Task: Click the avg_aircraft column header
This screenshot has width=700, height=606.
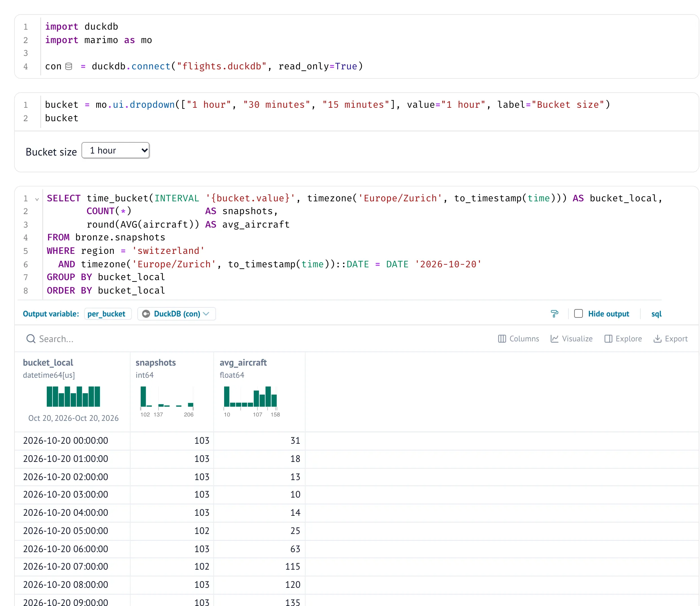Action: [x=243, y=363]
